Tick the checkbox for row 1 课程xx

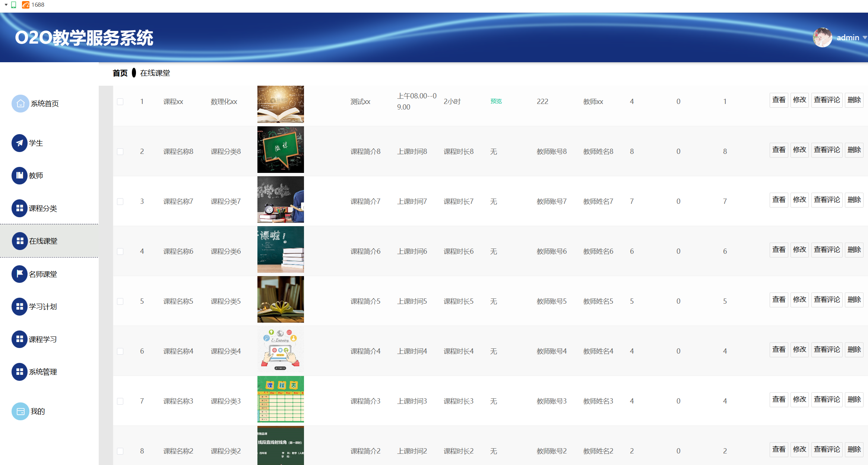(120, 102)
